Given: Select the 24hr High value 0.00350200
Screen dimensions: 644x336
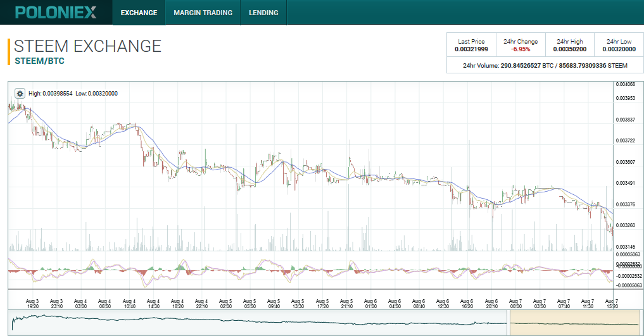Looking at the screenshot, I should [x=570, y=49].
